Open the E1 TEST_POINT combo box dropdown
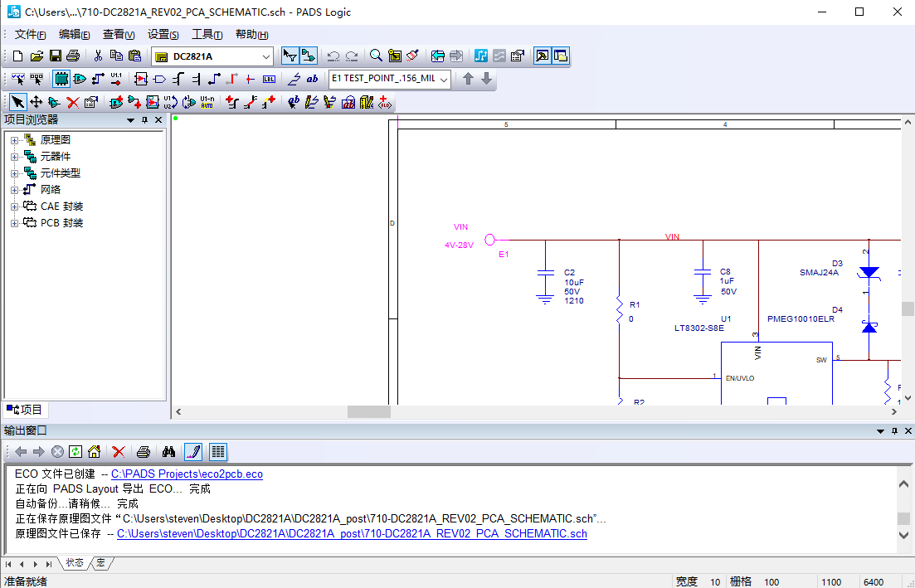 [x=442, y=79]
